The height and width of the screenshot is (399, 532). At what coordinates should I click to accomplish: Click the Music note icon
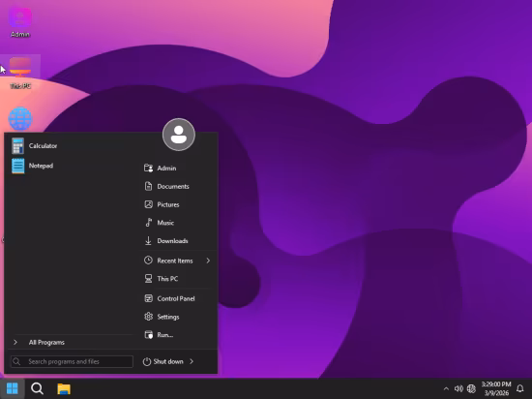click(x=149, y=223)
